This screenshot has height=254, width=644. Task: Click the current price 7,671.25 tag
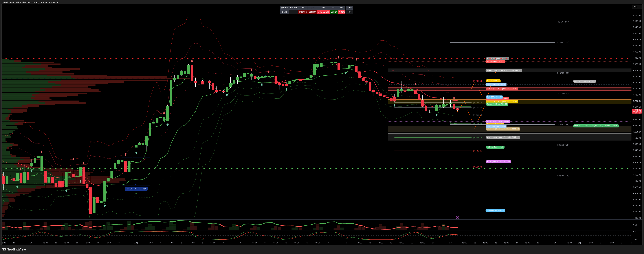pos(637,111)
